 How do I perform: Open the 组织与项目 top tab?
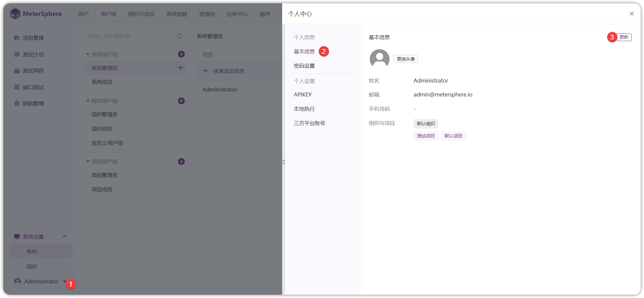coord(141,14)
